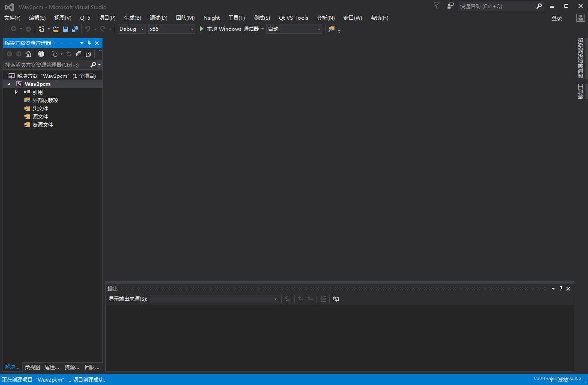The width and height of the screenshot is (588, 385).
Task: Open the Debug configuration dropdown
Action: [x=131, y=29]
